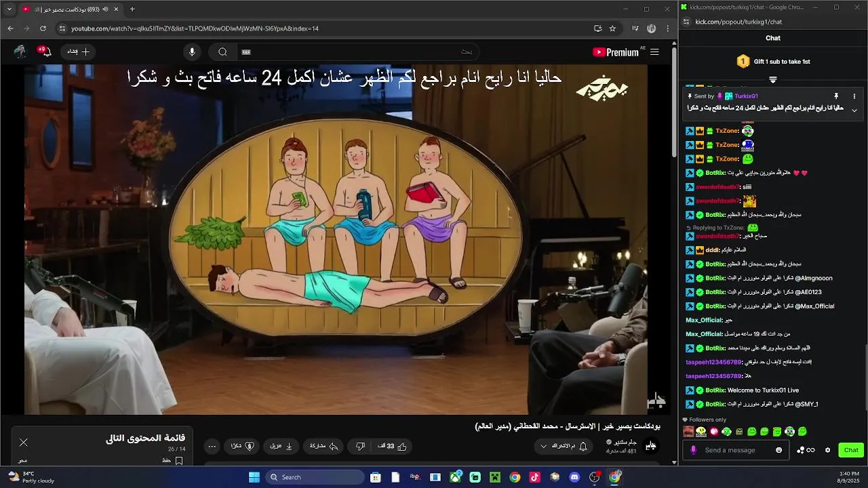868x488 pixels.
Task: Open more actions three-dot menu under video
Action: [212, 446]
